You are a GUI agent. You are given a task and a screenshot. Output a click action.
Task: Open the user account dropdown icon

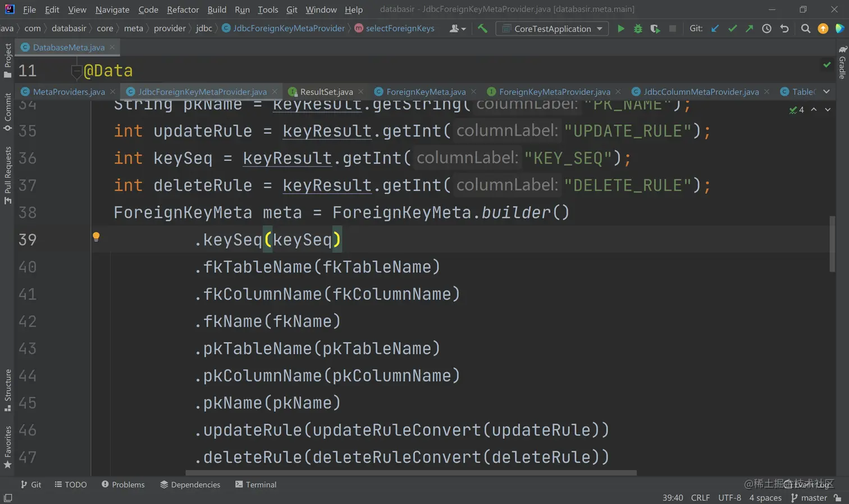point(458,29)
